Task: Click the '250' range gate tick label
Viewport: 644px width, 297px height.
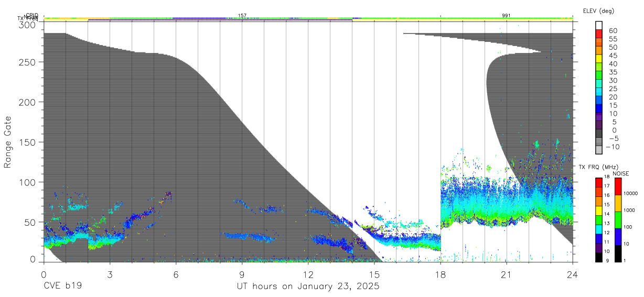Action: coord(27,62)
